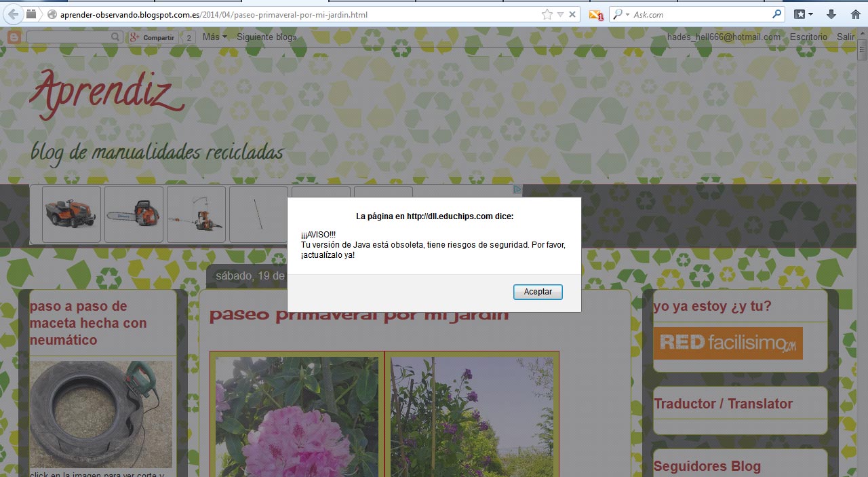Screen dimensions: 868x477
Task: Click the alert message about obsolete Java version
Action: coord(433,245)
